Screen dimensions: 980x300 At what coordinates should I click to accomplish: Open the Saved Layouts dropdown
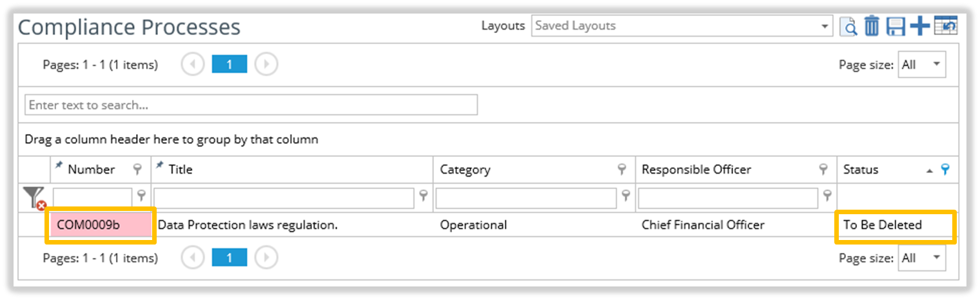pyautogui.click(x=825, y=26)
